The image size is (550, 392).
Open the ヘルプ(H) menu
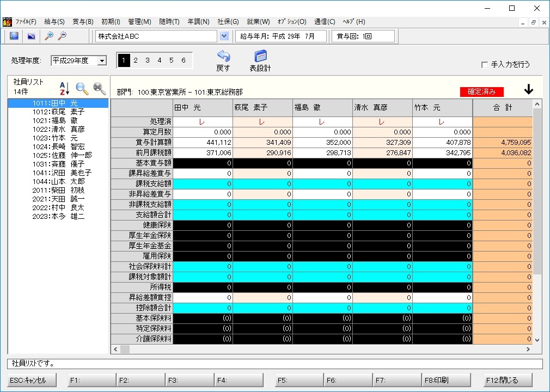click(x=354, y=22)
